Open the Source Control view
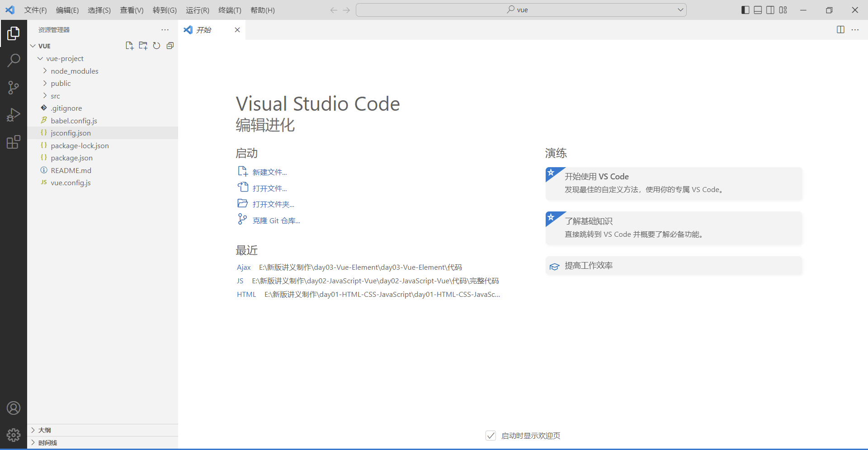The height and width of the screenshot is (450, 868). (14, 88)
